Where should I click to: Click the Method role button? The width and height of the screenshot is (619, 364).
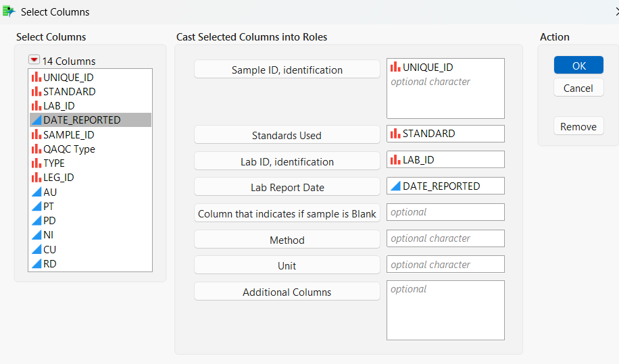pos(287,239)
